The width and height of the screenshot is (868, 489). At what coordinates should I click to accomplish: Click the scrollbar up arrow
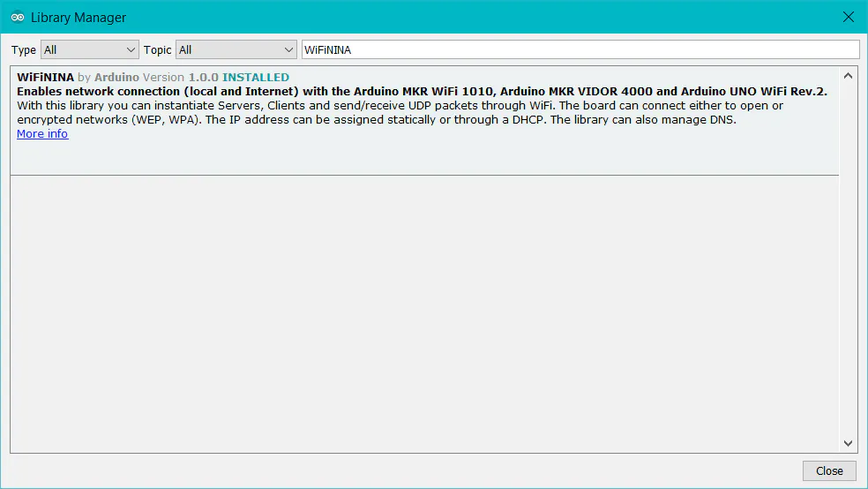coord(848,76)
